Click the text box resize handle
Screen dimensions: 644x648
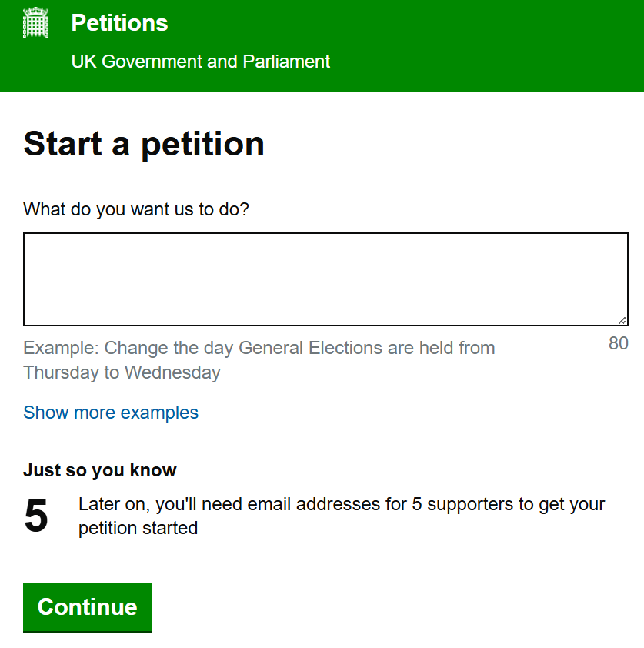(622, 320)
